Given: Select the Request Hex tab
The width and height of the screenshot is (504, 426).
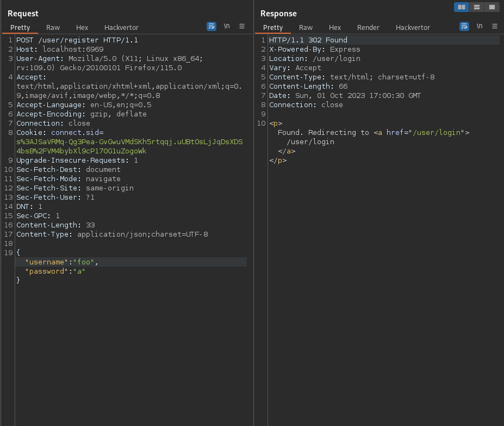Looking at the screenshot, I should point(82,28).
